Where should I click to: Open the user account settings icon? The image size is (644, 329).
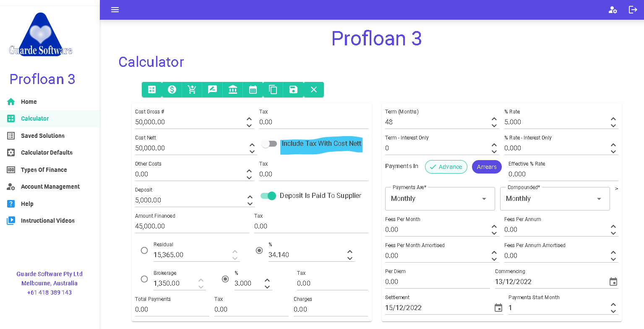[x=613, y=10]
